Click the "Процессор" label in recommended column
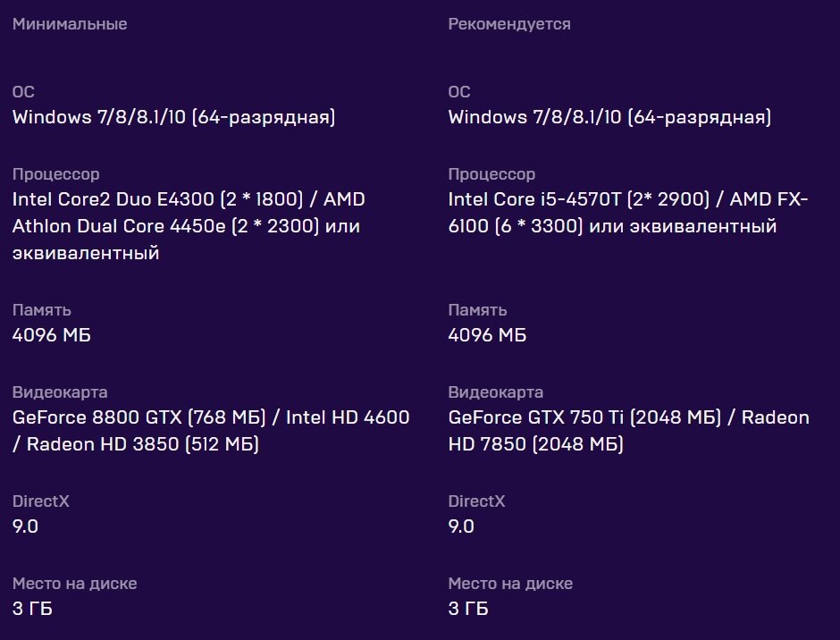 pos(491,174)
